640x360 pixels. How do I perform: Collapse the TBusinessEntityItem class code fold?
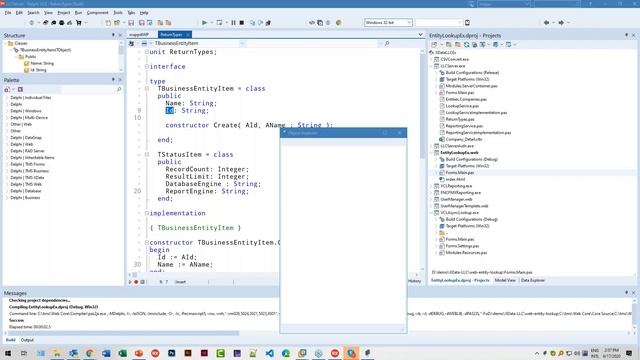coord(147,89)
